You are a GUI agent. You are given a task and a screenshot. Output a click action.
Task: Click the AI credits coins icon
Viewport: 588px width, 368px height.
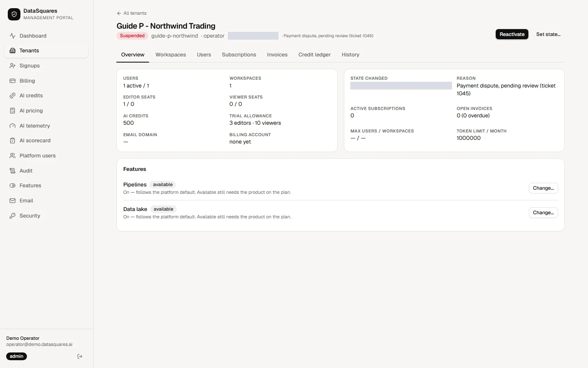13,96
